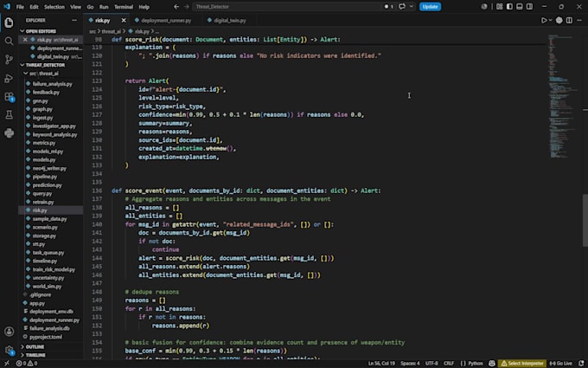Close risk.py in Open Editors list
This screenshot has height=368, width=588.
click(25, 40)
